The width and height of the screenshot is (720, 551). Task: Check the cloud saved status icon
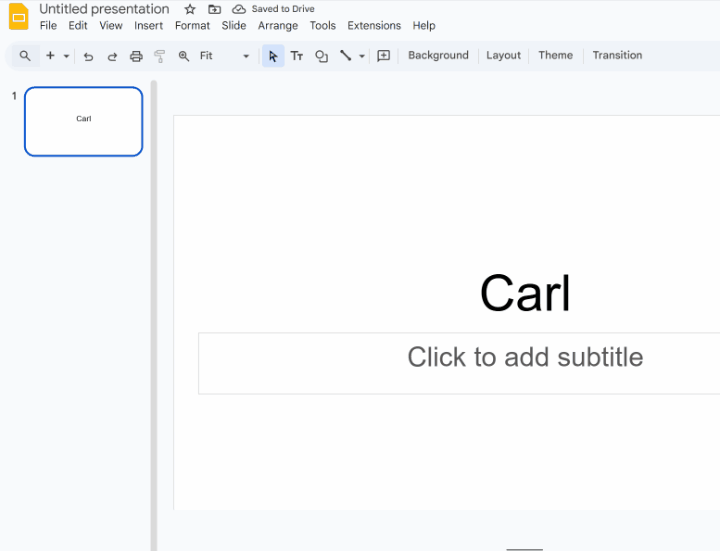coord(239,9)
